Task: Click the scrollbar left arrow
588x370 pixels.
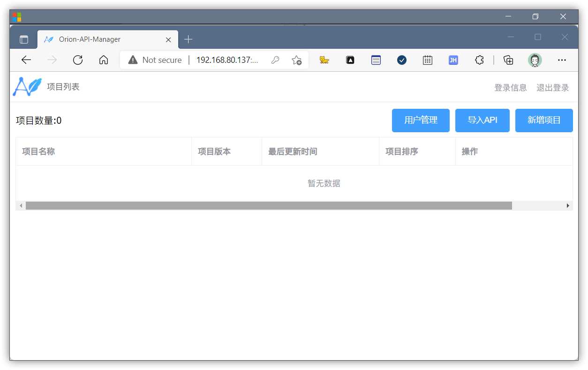Action: pyautogui.click(x=21, y=205)
